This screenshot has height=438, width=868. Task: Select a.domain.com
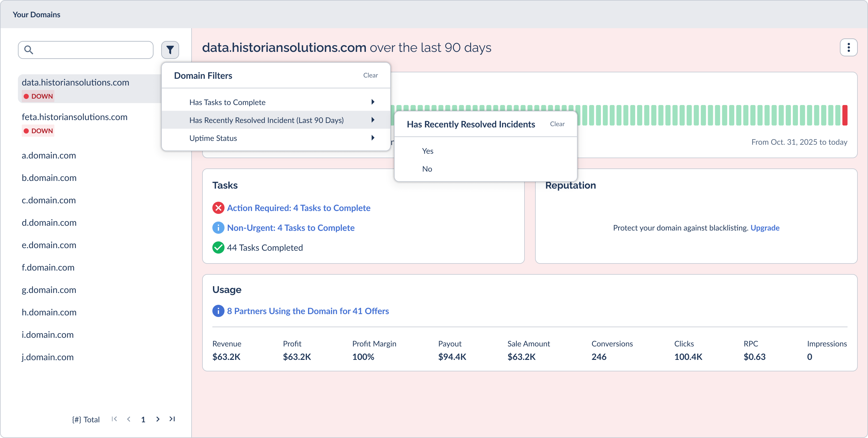49,155
